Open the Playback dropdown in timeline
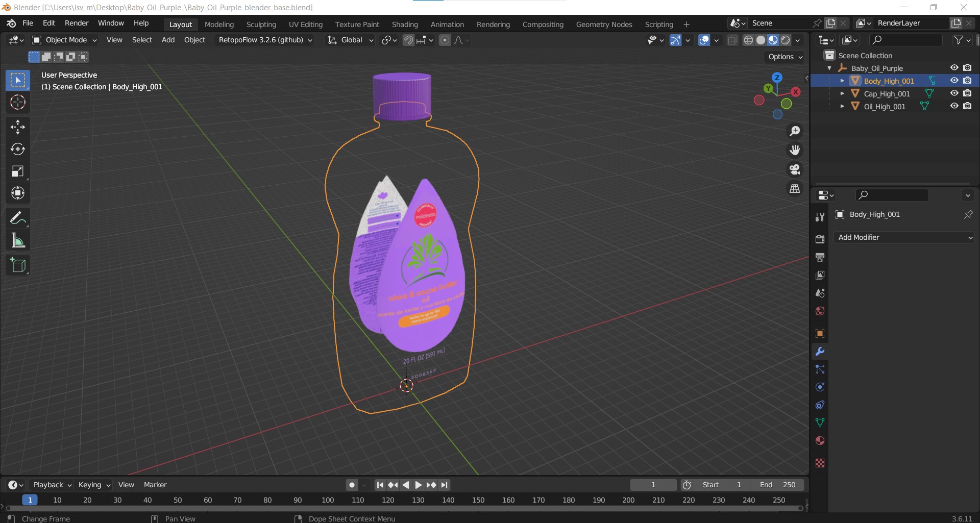 pos(52,485)
